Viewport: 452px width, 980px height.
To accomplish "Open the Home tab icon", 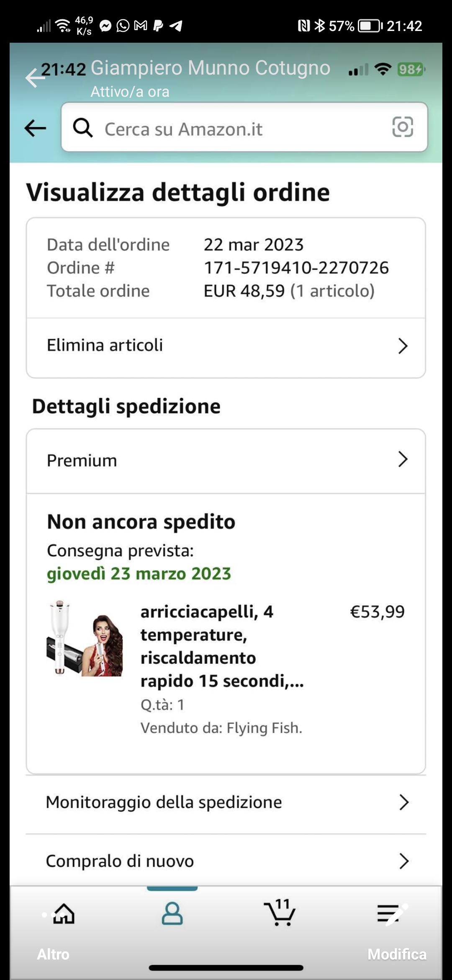I will coord(64,914).
